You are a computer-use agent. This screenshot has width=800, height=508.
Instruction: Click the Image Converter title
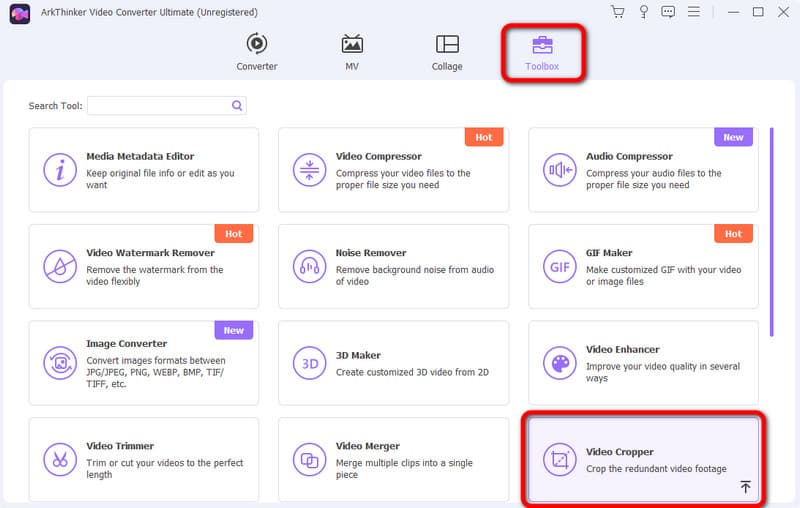click(x=127, y=343)
